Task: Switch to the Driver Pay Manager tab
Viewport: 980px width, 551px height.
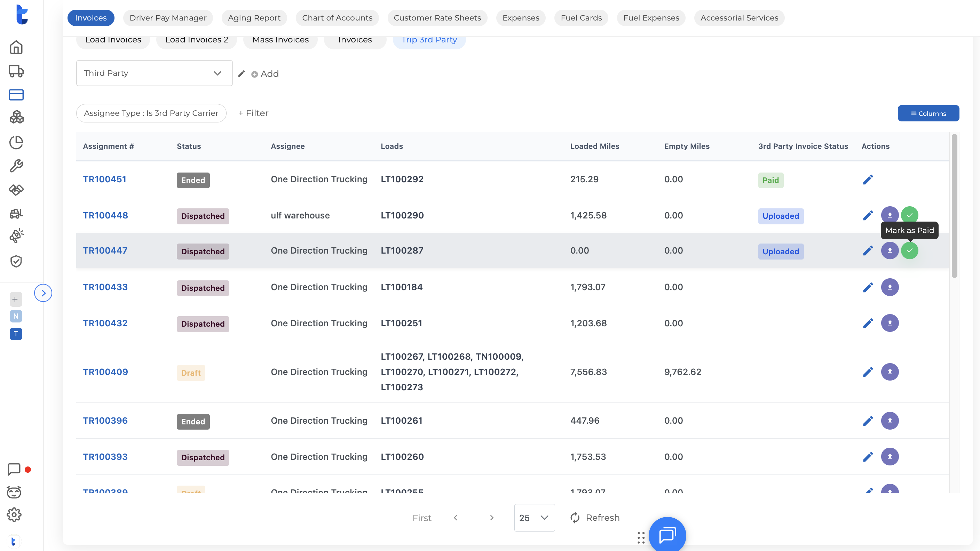Action: click(168, 18)
